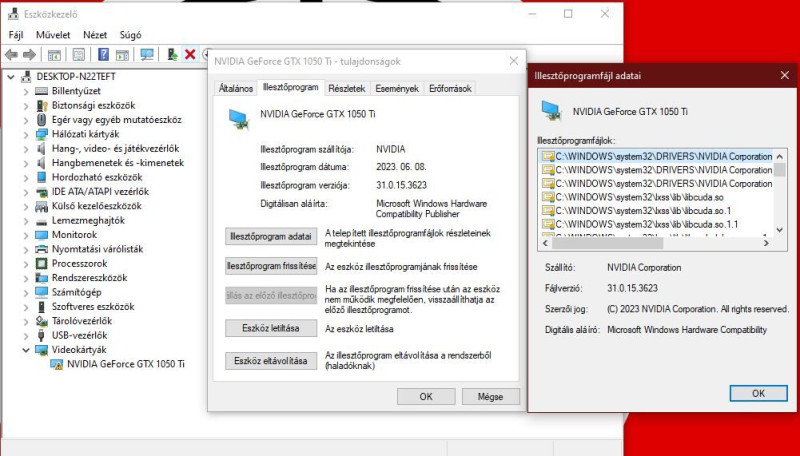Click the Hordozható eszközök device icon
This screenshot has height=456, width=800.
[x=41, y=178]
